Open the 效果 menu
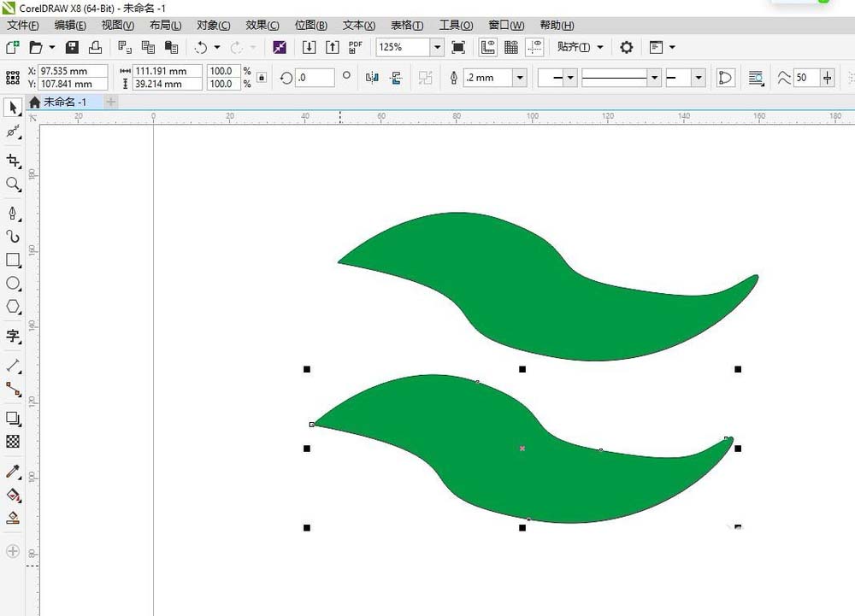This screenshot has height=616, width=855. 262,25
